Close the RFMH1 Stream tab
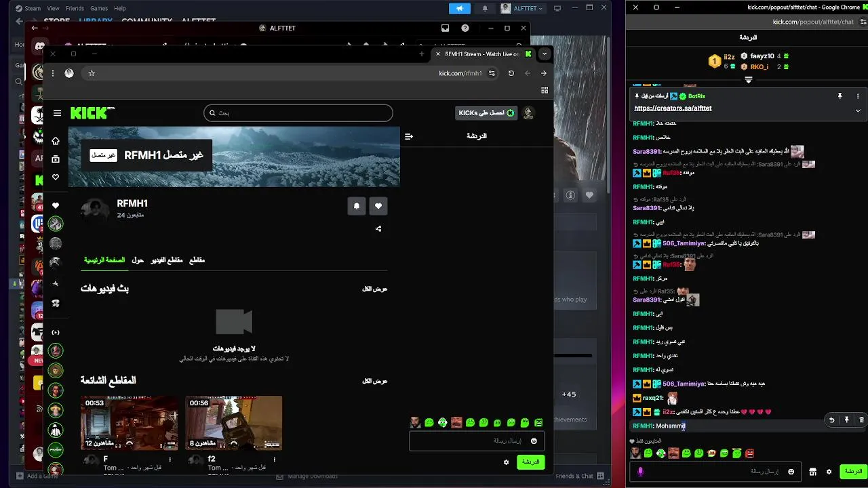 pos(438,54)
